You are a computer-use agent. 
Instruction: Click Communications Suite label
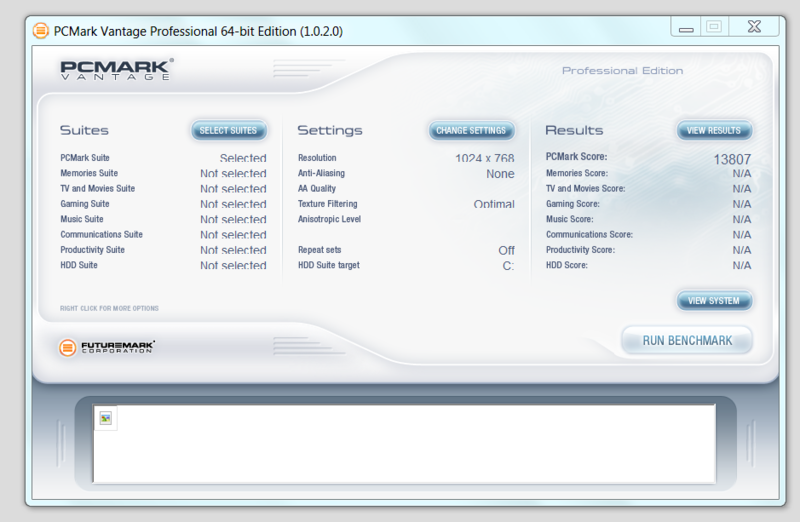click(x=102, y=234)
